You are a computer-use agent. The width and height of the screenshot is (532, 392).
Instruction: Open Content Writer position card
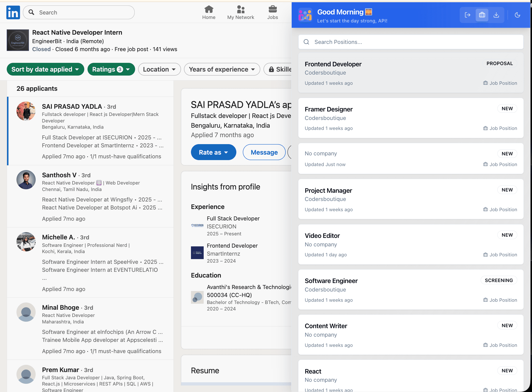(x=411, y=335)
